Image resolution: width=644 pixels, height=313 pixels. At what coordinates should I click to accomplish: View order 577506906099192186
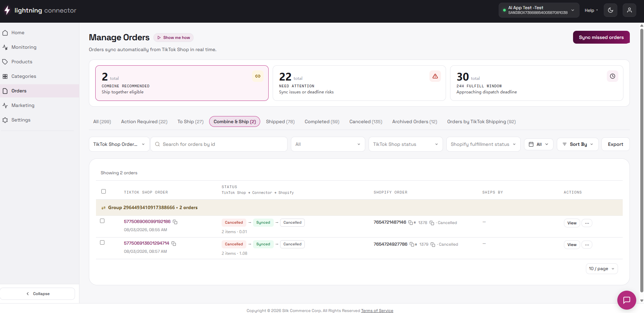click(572, 223)
